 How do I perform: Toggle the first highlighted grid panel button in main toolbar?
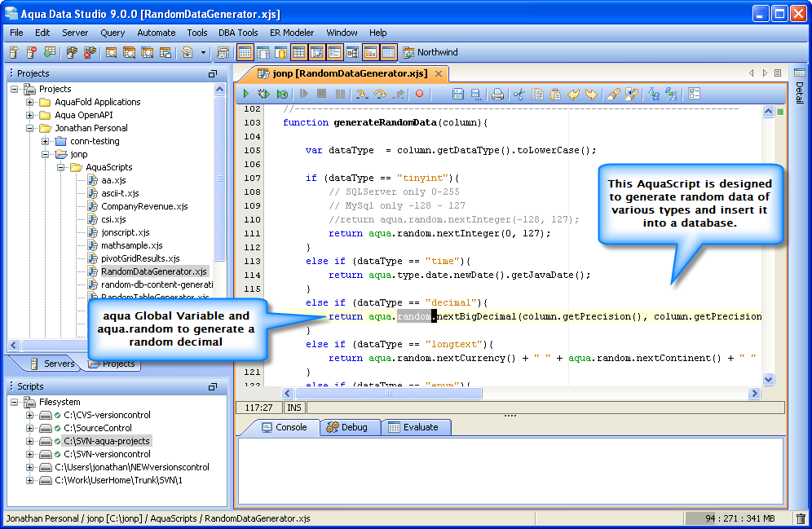(245, 53)
